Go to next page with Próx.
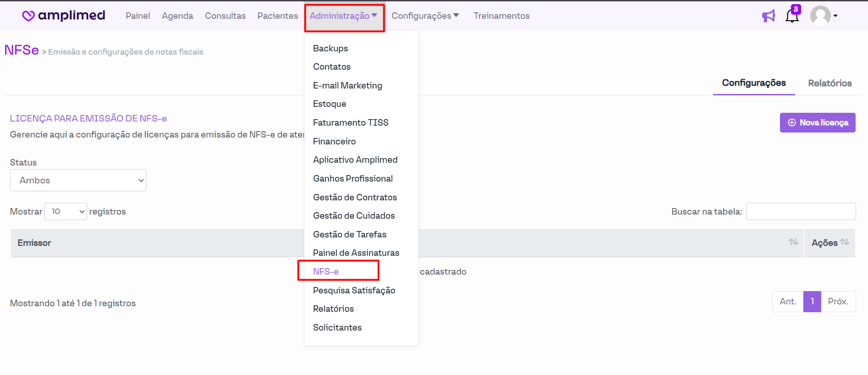This screenshot has width=868, height=375. [x=838, y=302]
